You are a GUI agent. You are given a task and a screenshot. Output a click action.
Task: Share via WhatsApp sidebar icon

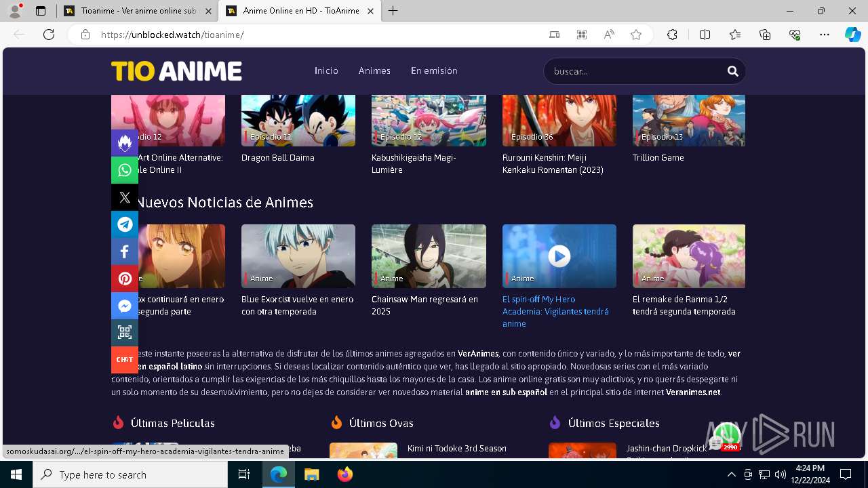[x=125, y=170]
